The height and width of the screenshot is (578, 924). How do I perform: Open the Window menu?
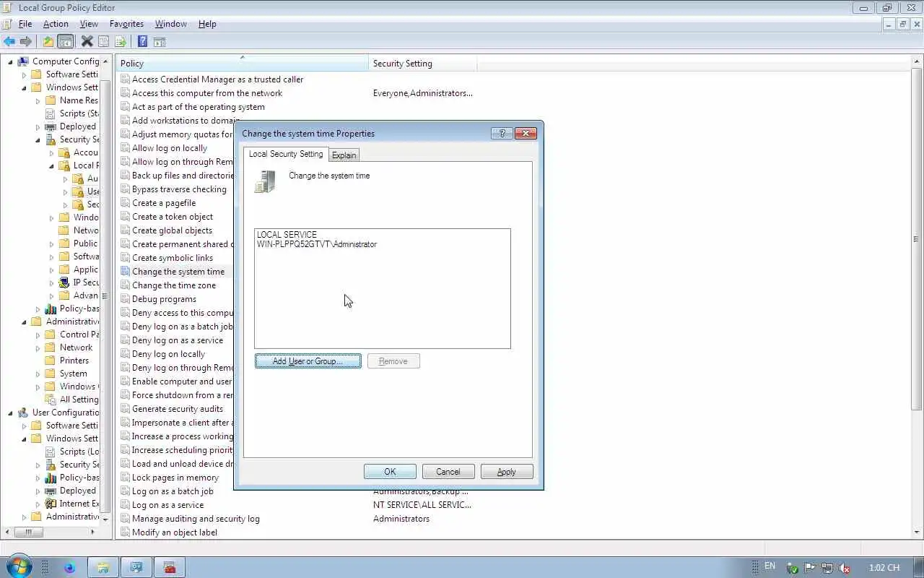(x=170, y=24)
